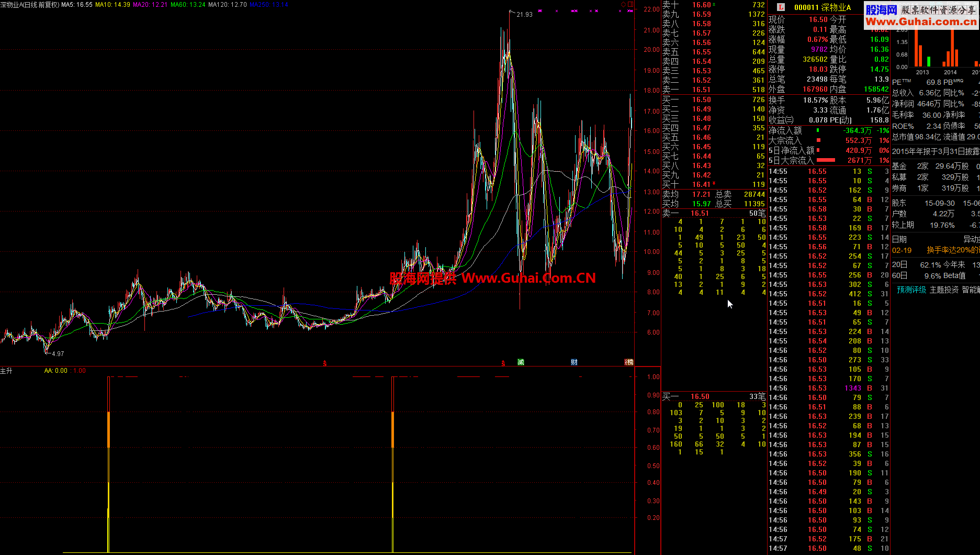Click the red L margin-trading icon
Screen dimensions: 980x555
click(781, 7)
